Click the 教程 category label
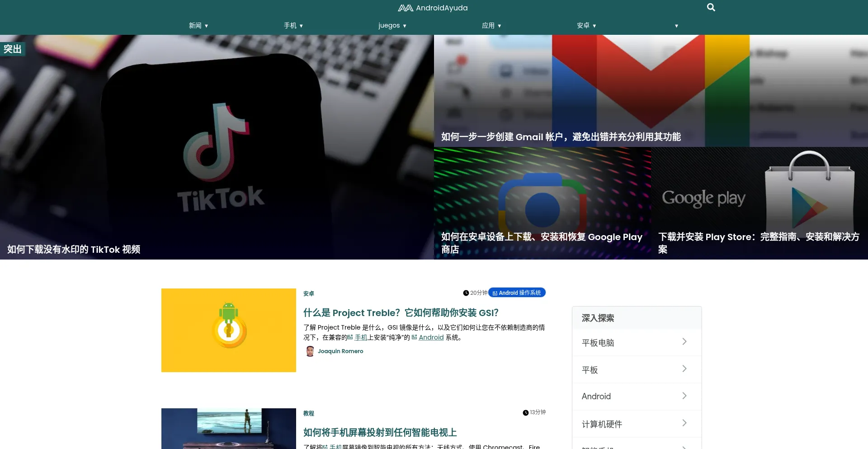This screenshot has height=449, width=868. click(309, 413)
